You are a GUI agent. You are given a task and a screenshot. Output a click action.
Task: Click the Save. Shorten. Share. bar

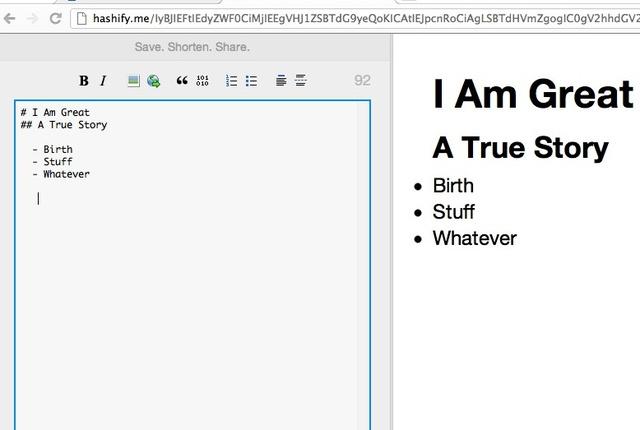[x=192, y=47]
